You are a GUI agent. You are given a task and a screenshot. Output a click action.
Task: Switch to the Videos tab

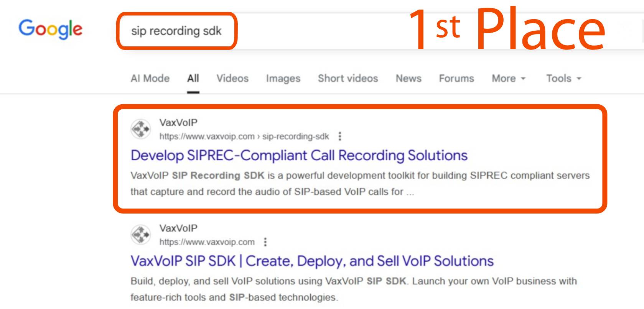pos(232,79)
